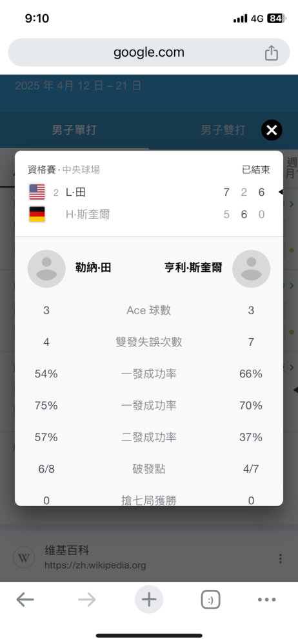Go back using the browser back arrow

click(x=25, y=600)
